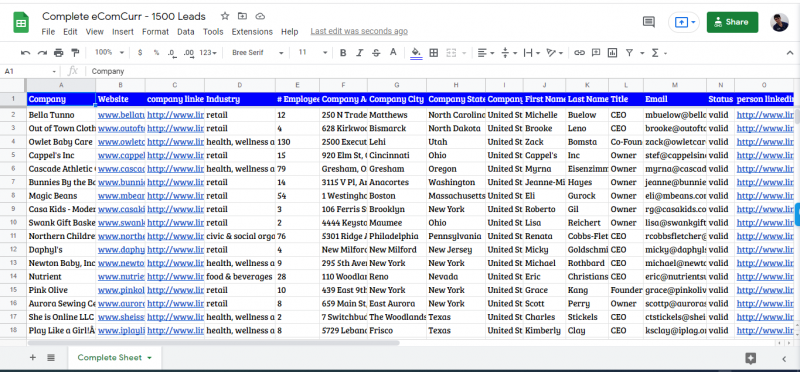The image size is (800, 372).
Task: Format as currency
Action: tap(140, 53)
